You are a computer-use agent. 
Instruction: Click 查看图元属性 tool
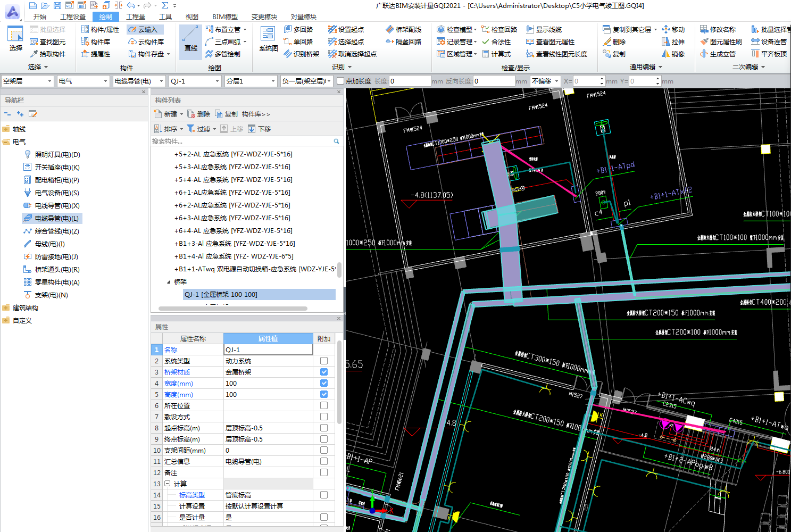pos(550,41)
